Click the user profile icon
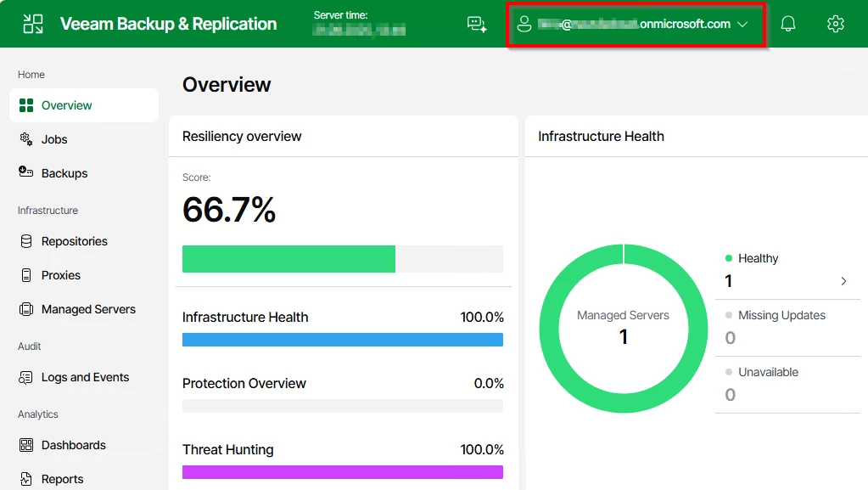Viewport: 868px width, 490px height. click(524, 24)
